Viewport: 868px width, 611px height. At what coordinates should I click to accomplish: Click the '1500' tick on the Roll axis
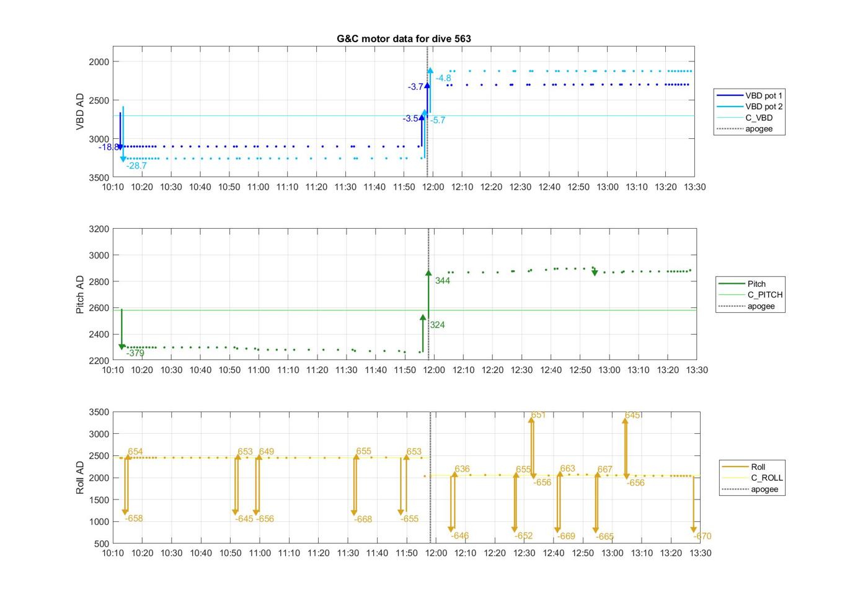99,499
